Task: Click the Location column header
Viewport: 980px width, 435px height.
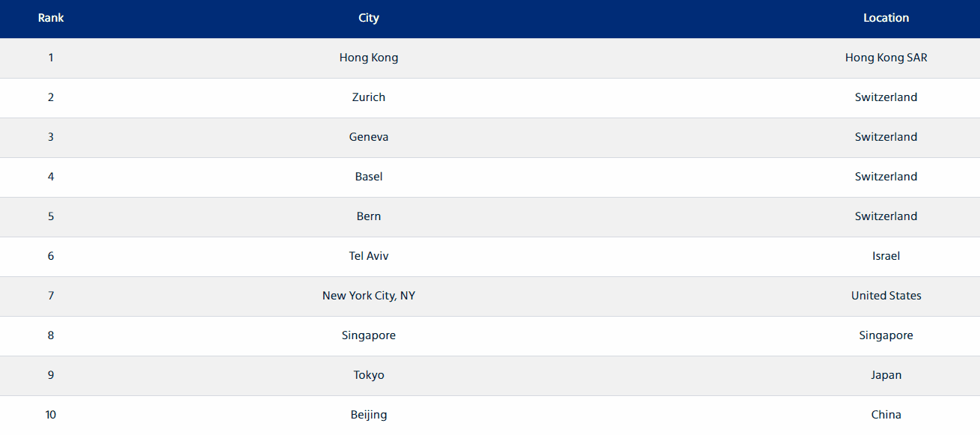Action: click(x=886, y=18)
